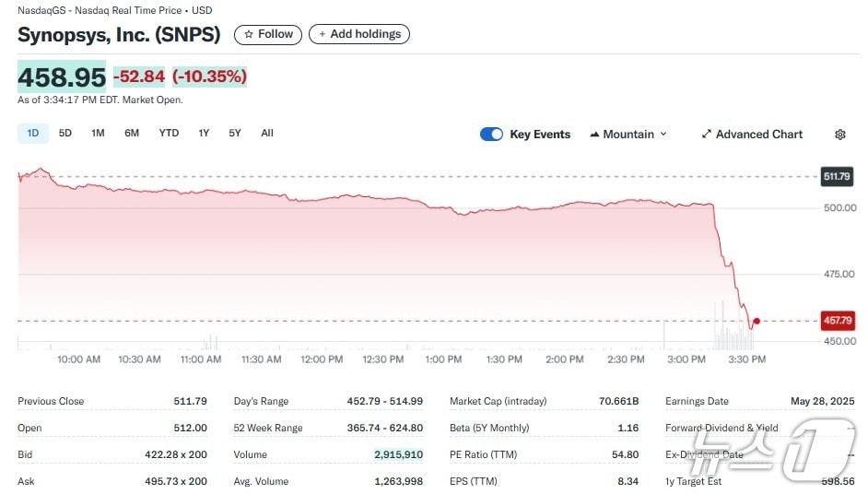Switch chart to YTD range
The image size is (868, 494).
pos(169,134)
